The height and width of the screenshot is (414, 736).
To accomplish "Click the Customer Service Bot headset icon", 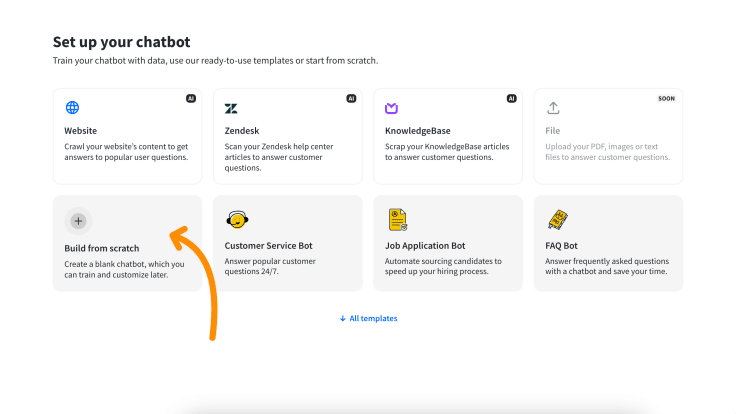I will point(236,220).
